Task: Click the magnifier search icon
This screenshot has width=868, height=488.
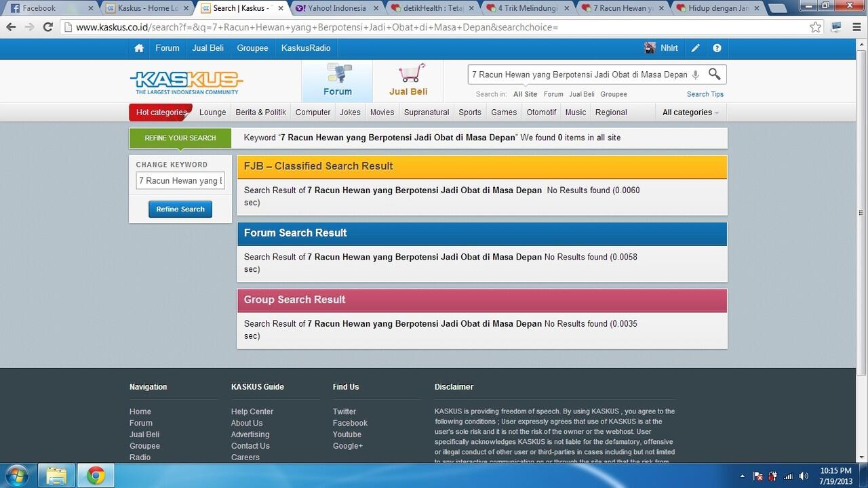Action: coord(715,74)
